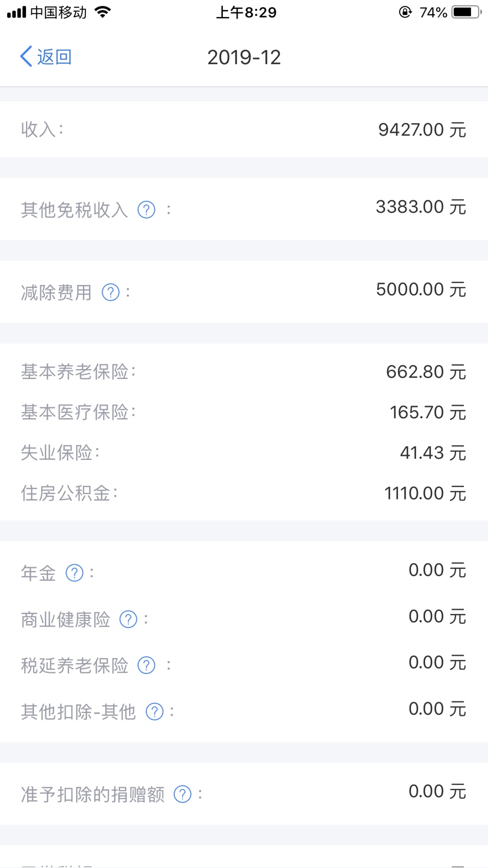
Task: Tap the Wi-Fi icon in status bar
Action: 103,12
